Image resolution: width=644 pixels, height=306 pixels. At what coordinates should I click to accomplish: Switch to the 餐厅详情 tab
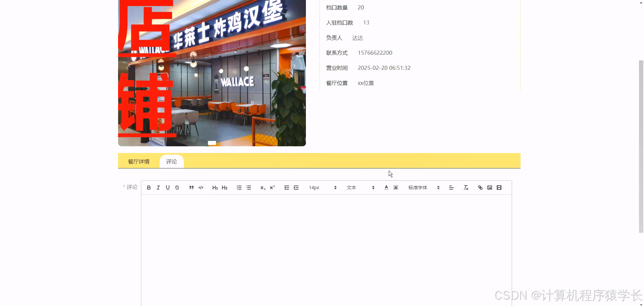(139, 161)
